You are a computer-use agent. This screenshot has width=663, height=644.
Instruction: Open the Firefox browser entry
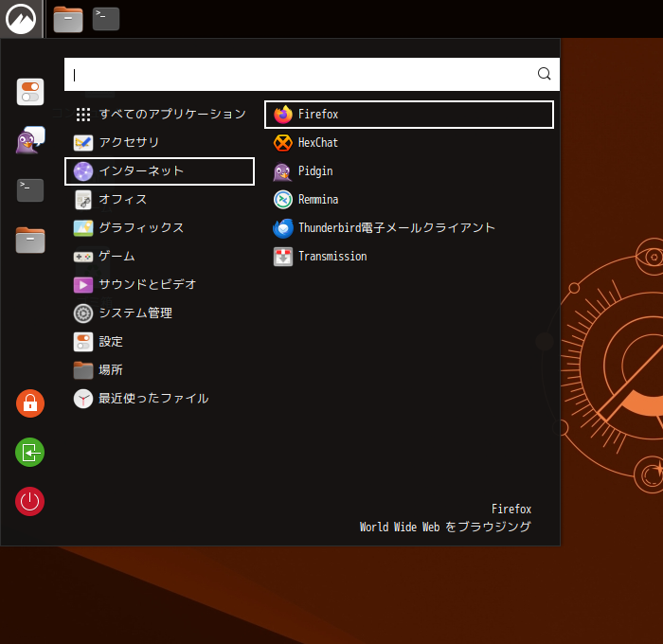click(x=409, y=115)
